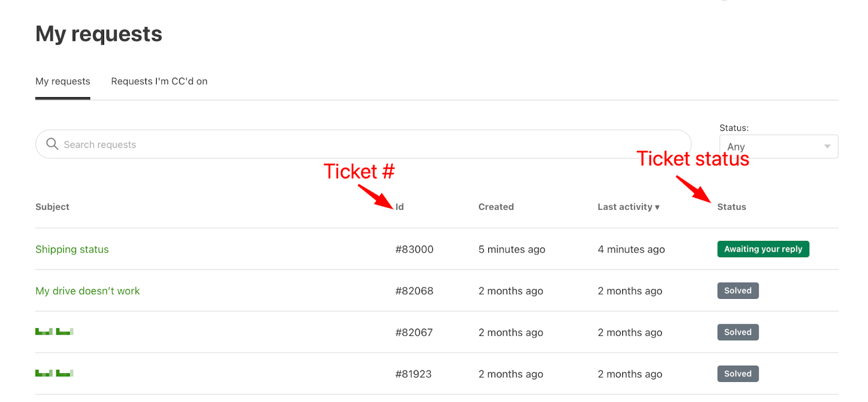
Task: Sort by Last activity column
Action: tap(628, 207)
